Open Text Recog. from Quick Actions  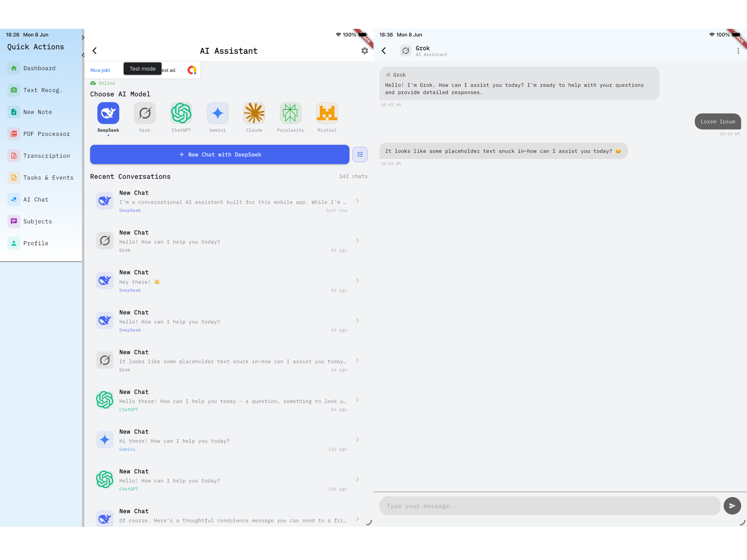pyautogui.click(x=41, y=90)
